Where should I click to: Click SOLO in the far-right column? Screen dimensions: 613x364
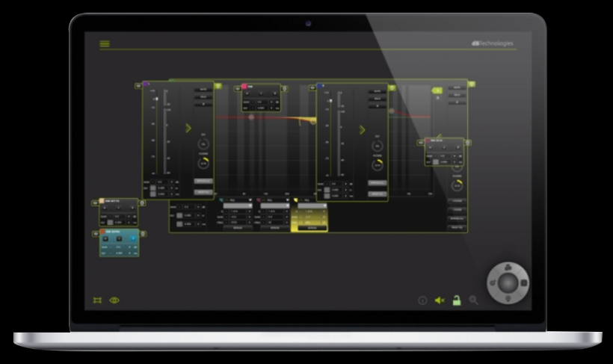pyautogui.click(x=457, y=95)
